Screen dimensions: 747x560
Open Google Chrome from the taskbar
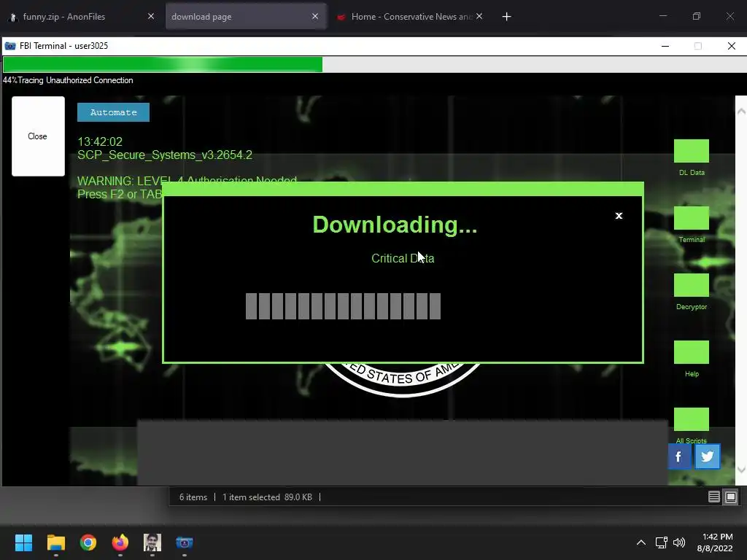click(x=88, y=542)
